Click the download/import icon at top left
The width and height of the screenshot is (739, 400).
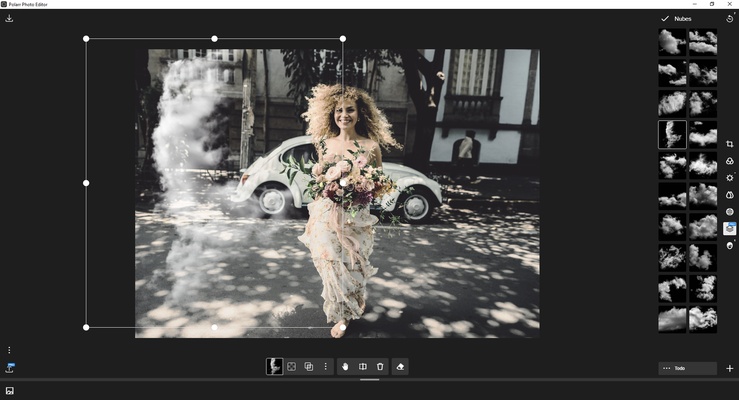click(x=9, y=18)
